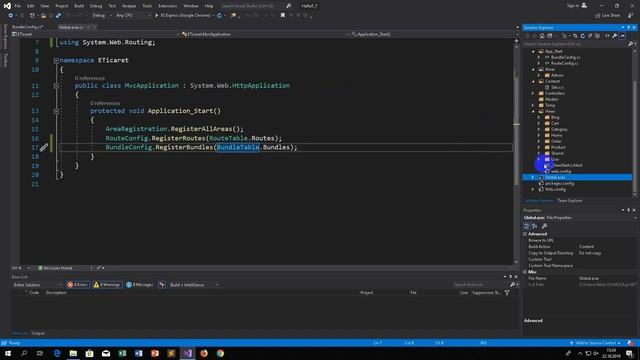This screenshot has width=640, height=360.
Task: Switch to the Output tab at bottom
Action: pyautogui.click(x=38, y=333)
